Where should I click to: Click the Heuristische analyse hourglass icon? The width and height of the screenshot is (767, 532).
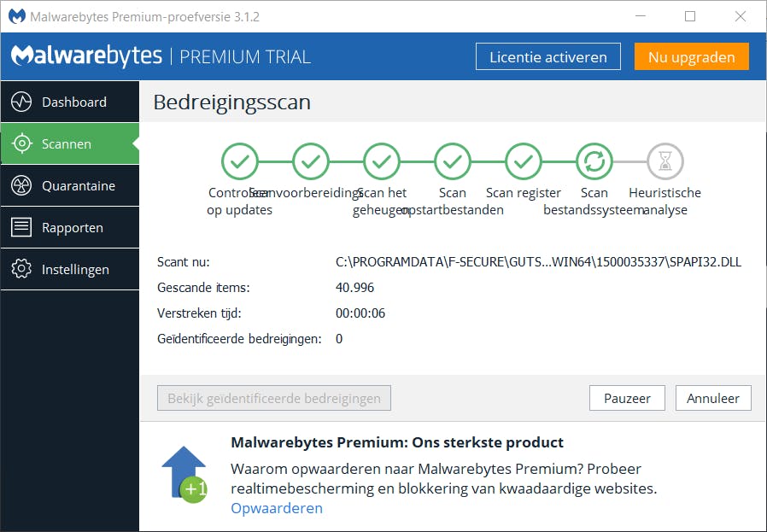(x=665, y=161)
